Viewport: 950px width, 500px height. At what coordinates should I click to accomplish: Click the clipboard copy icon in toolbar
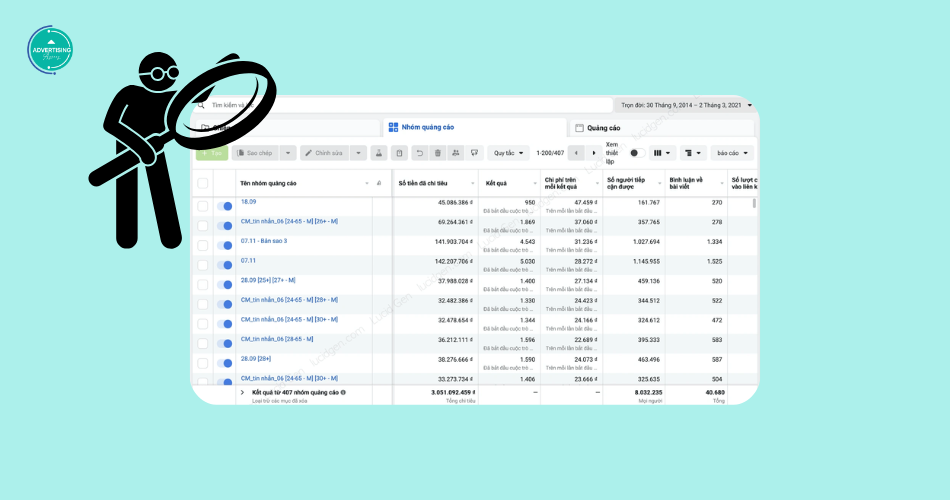point(399,153)
